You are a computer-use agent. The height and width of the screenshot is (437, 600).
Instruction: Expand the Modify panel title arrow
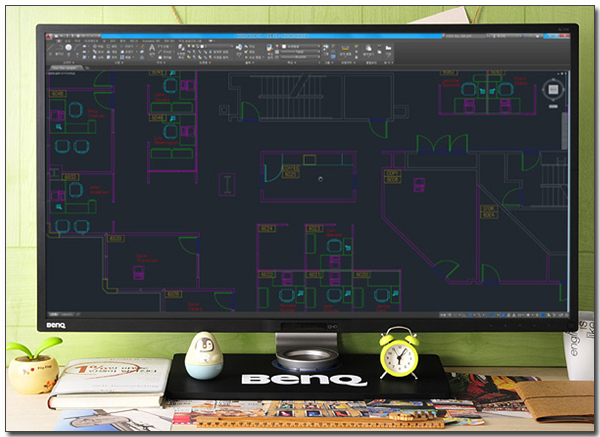(122, 62)
